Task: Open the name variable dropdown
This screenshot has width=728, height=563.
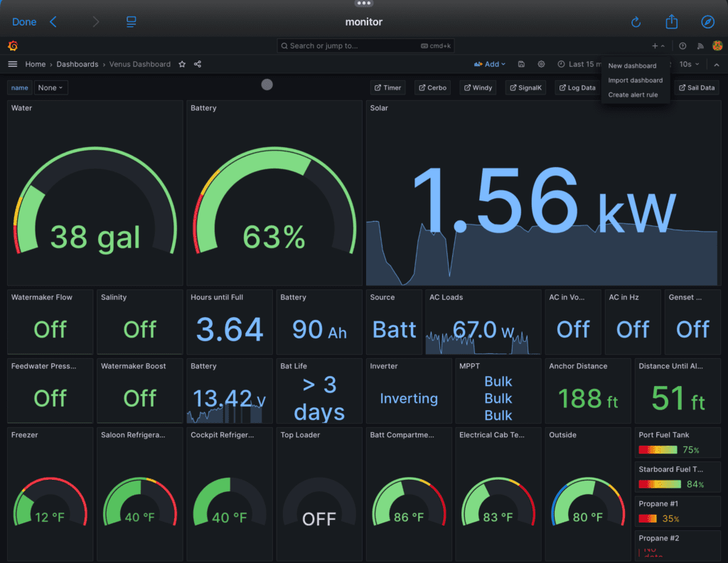Action: tap(51, 87)
